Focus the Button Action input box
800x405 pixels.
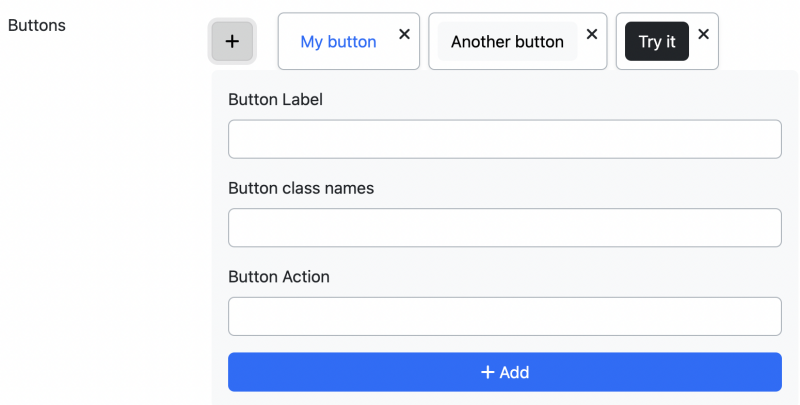click(505, 316)
